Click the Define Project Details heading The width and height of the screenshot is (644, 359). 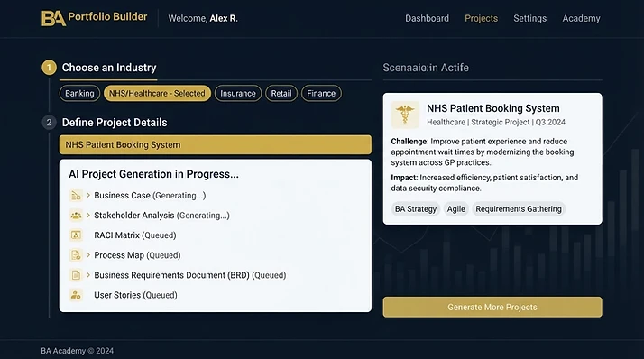tap(115, 123)
